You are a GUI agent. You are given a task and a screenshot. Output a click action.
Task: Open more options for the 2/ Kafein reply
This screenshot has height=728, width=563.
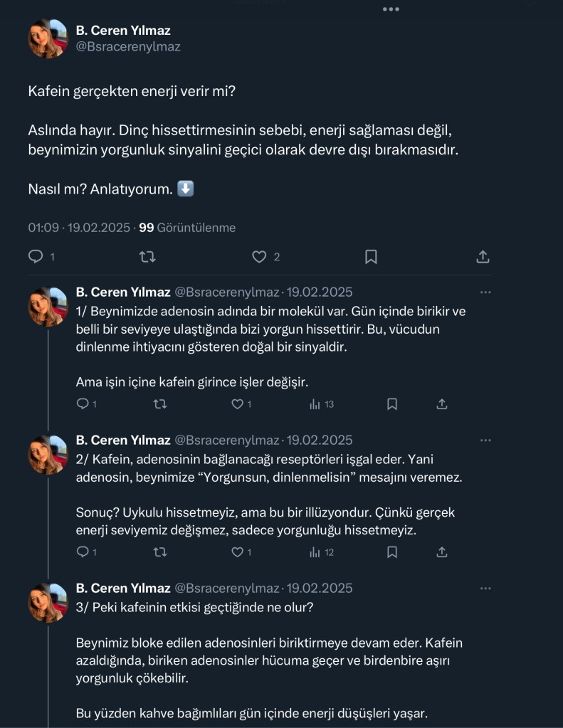(485, 441)
